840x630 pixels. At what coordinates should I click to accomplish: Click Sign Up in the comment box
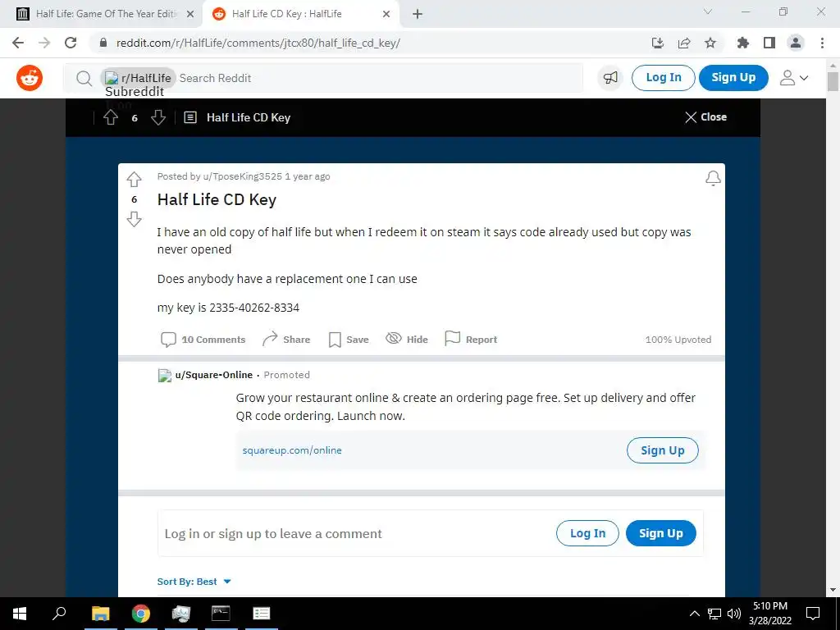point(661,533)
